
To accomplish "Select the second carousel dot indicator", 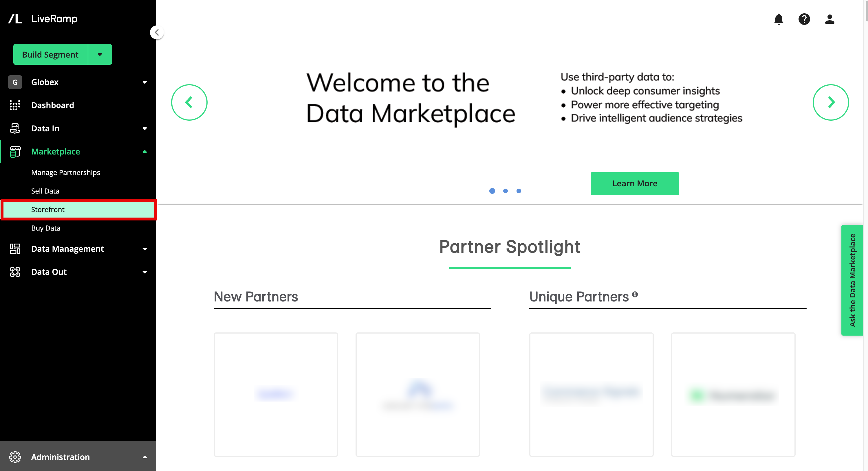I will 505,191.
